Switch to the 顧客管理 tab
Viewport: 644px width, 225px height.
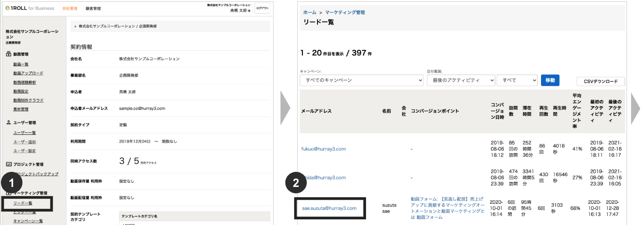point(94,8)
